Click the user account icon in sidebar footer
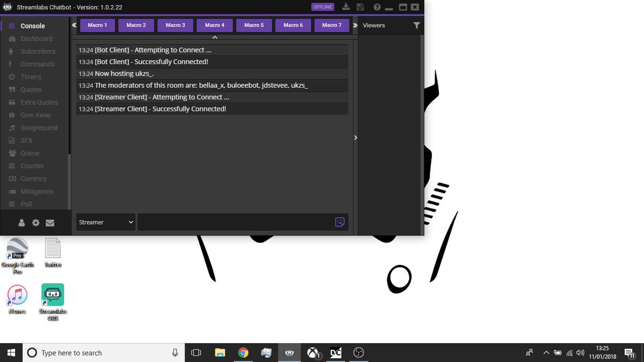The width and height of the screenshot is (644, 362). tap(22, 223)
